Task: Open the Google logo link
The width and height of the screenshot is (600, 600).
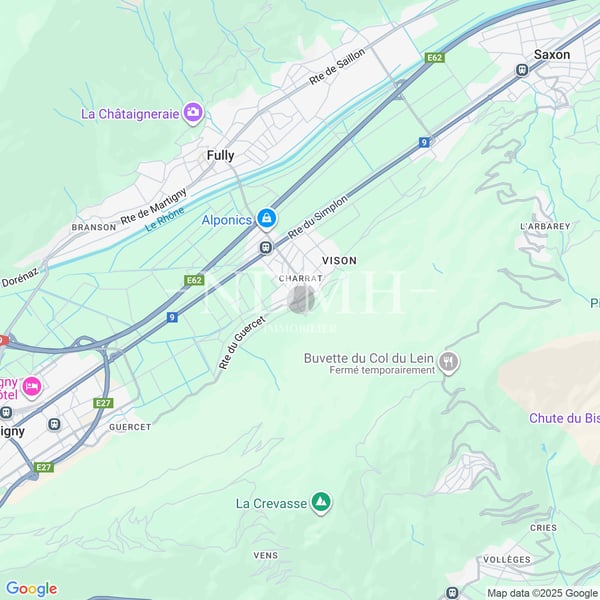Action: [31, 588]
